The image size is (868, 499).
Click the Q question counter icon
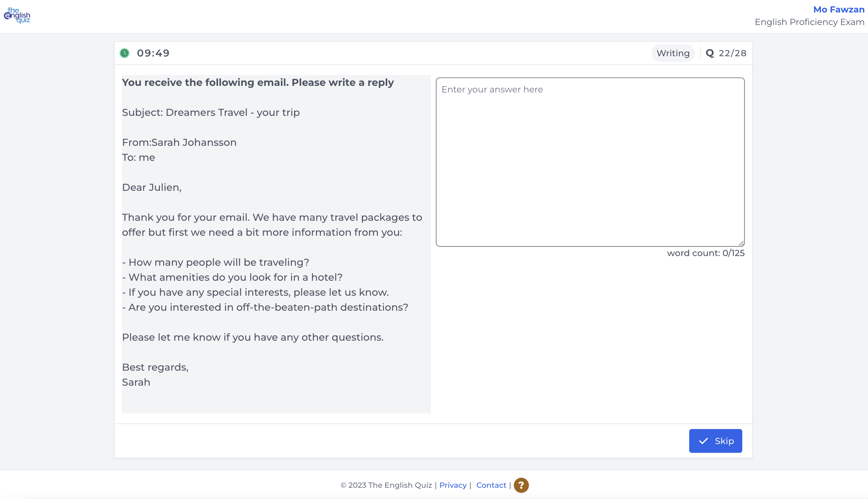(710, 53)
